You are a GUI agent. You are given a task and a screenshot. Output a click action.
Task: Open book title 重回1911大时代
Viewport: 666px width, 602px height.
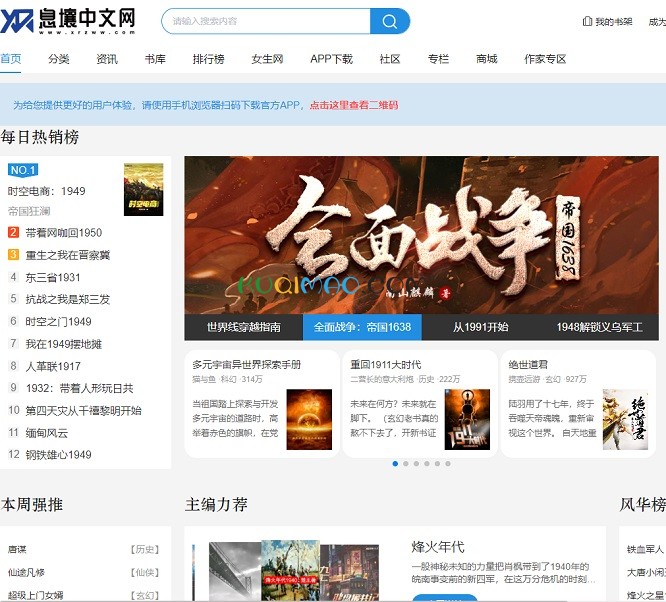point(386,365)
